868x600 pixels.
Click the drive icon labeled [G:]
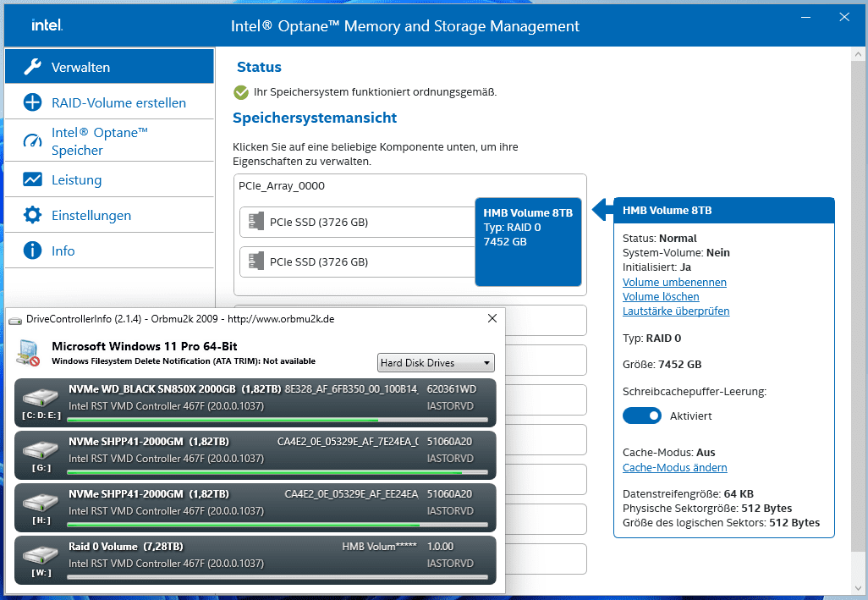click(x=41, y=449)
